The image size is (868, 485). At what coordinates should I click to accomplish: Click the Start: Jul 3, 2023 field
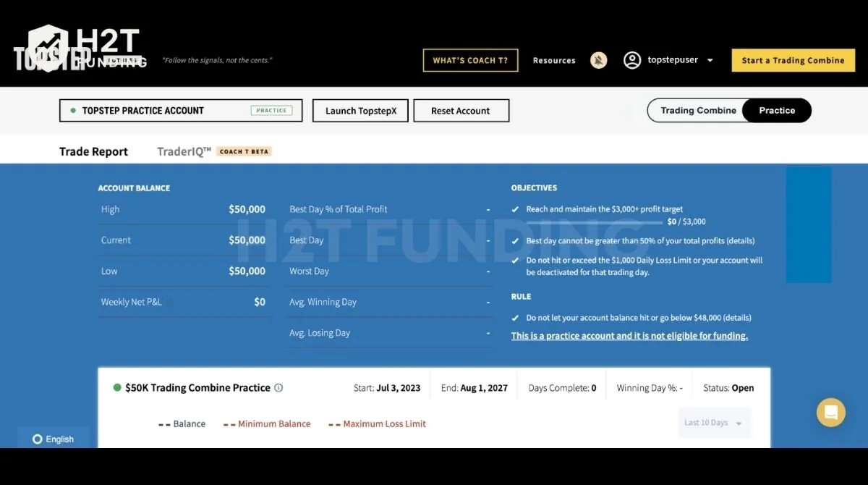[x=387, y=388]
